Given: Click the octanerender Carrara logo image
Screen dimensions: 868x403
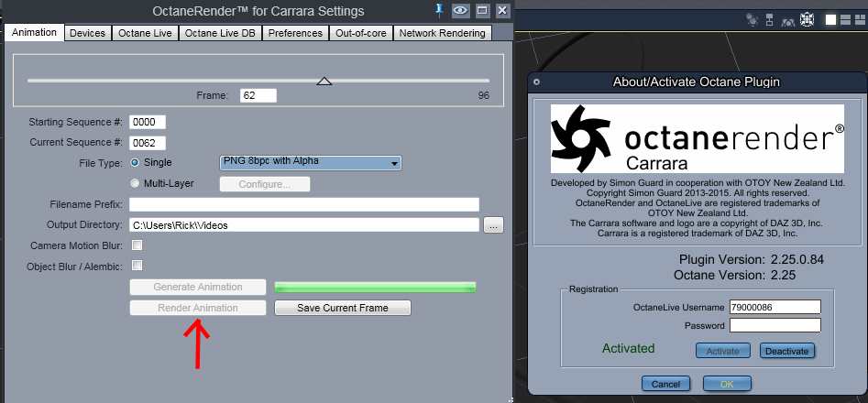Looking at the screenshot, I should click(x=697, y=138).
